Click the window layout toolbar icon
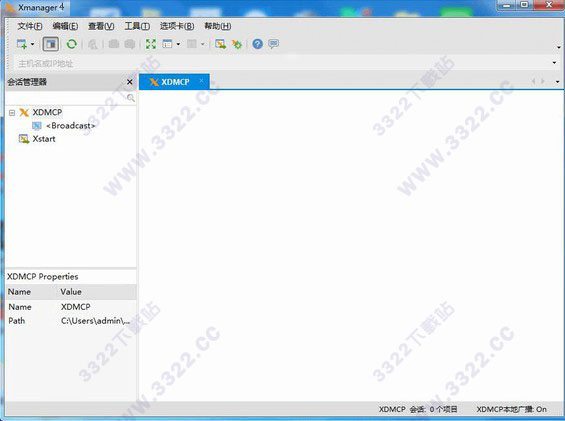Image resolution: width=565 pixels, height=421 pixels. tap(167, 44)
